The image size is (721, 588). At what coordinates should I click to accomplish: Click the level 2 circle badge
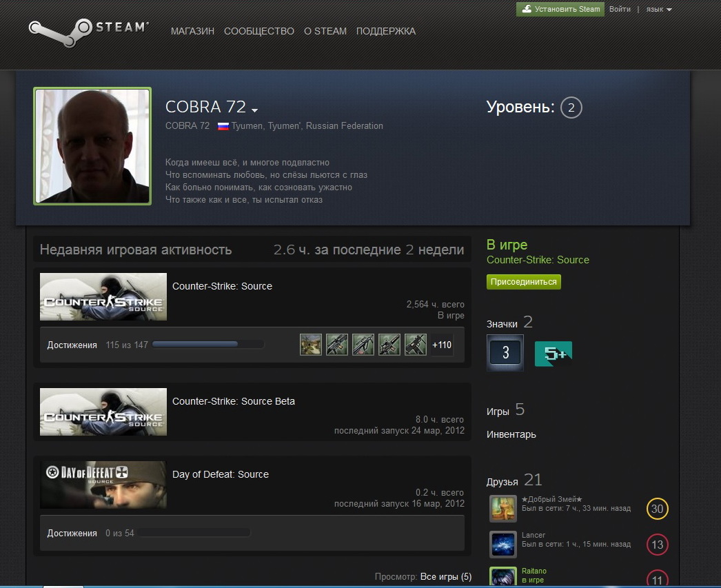coord(571,108)
